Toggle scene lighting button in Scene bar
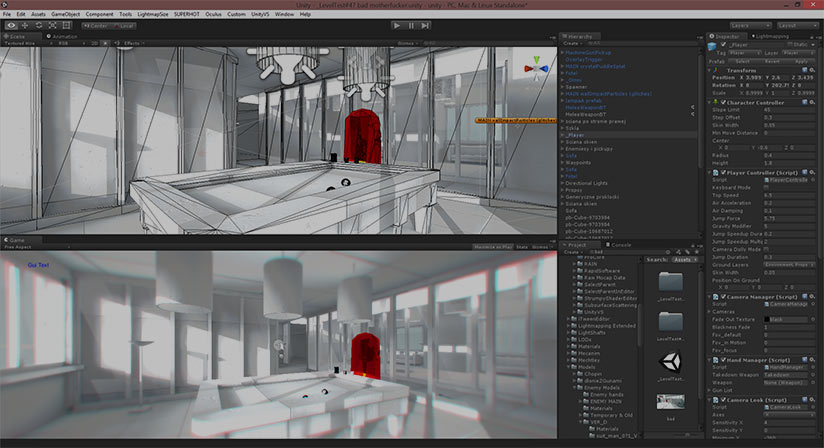 (106, 43)
